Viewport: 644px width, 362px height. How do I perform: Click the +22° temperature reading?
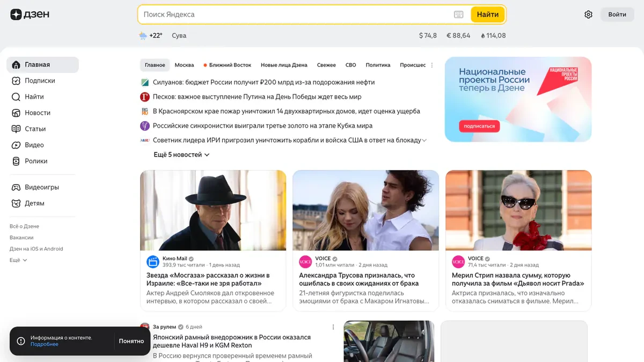pyautogui.click(x=156, y=35)
